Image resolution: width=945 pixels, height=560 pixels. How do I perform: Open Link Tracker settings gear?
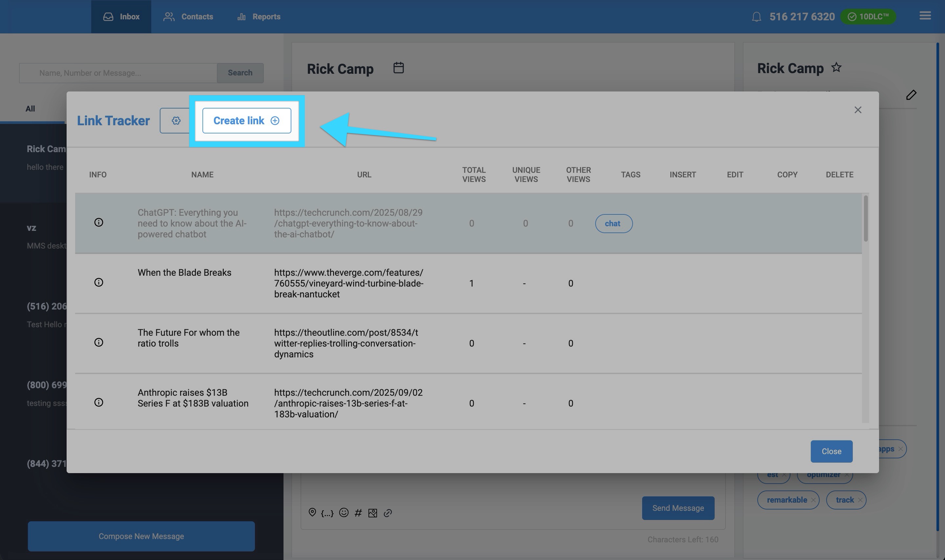176,121
